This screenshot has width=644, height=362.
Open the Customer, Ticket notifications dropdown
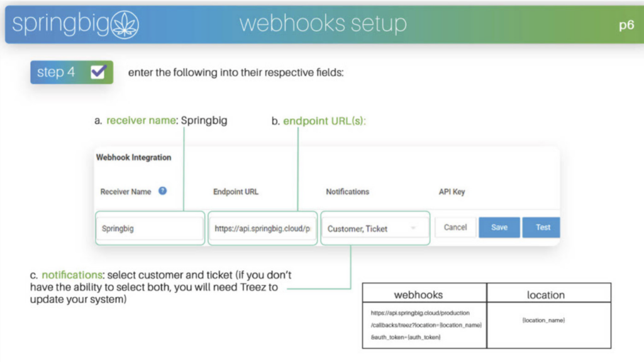tap(375, 229)
